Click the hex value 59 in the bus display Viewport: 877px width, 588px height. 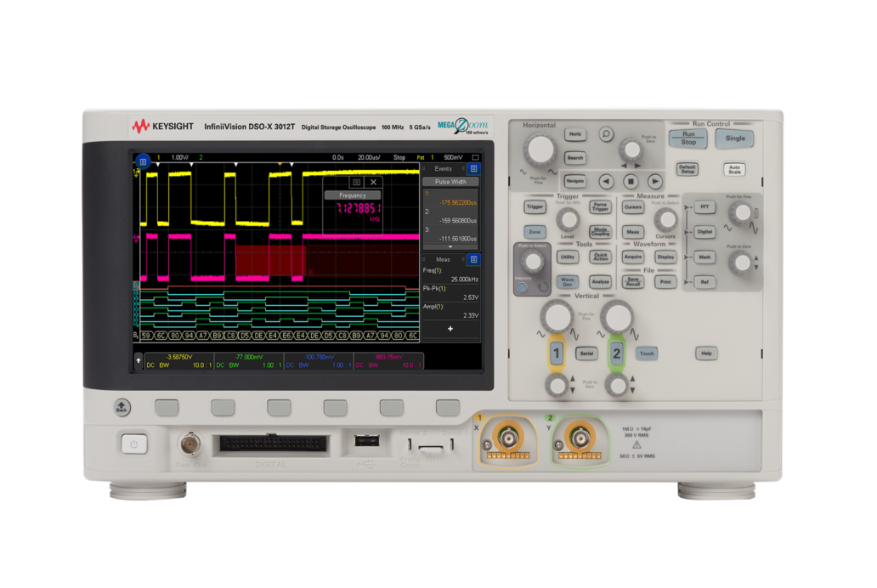coord(144,335)
